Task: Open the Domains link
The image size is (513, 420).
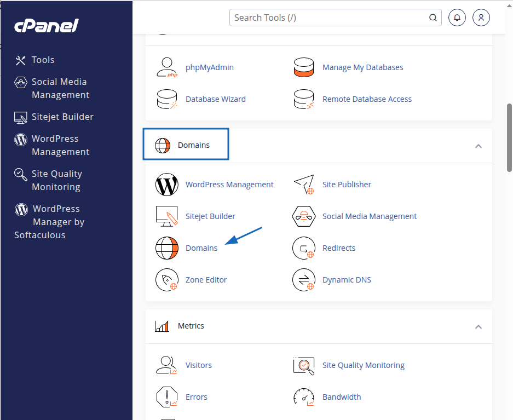Action: pyautogui.click(x=201, y=248)
